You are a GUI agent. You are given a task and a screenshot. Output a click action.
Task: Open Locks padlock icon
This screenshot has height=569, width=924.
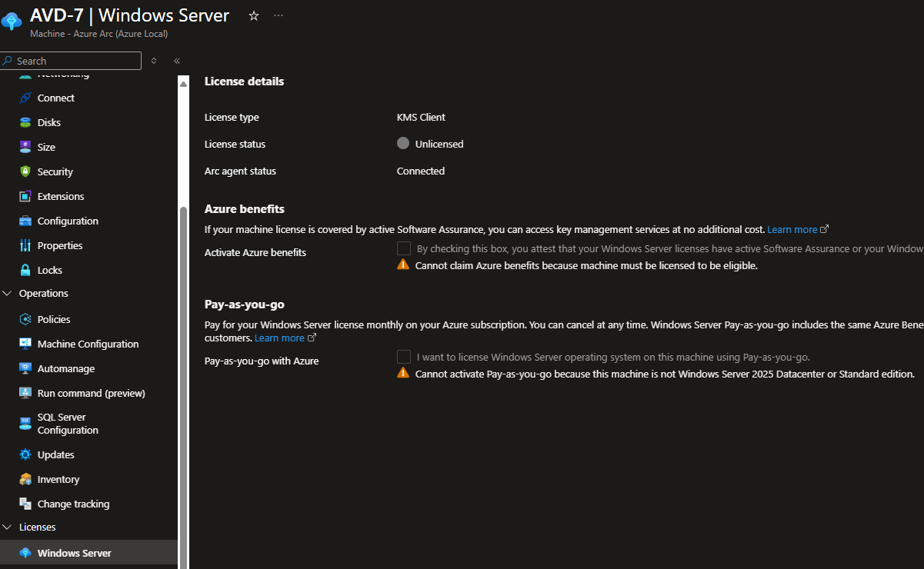(25, 270)
